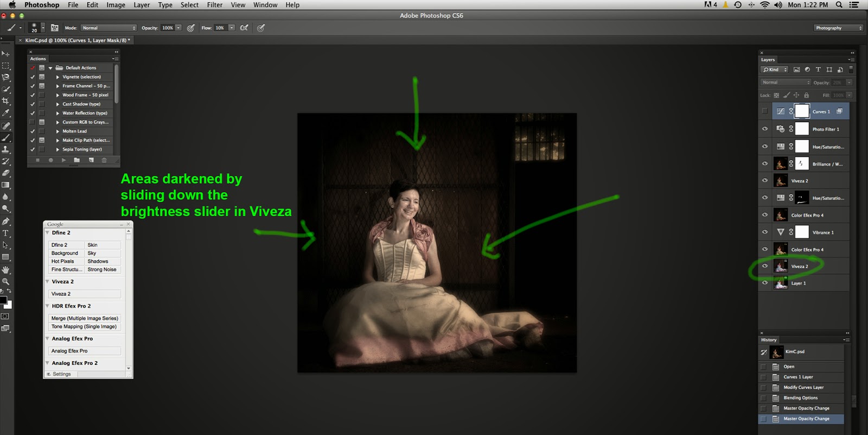Hide the Vibrance 1 layer
Screen dimensions: 868x435
(x=765, y=232)
